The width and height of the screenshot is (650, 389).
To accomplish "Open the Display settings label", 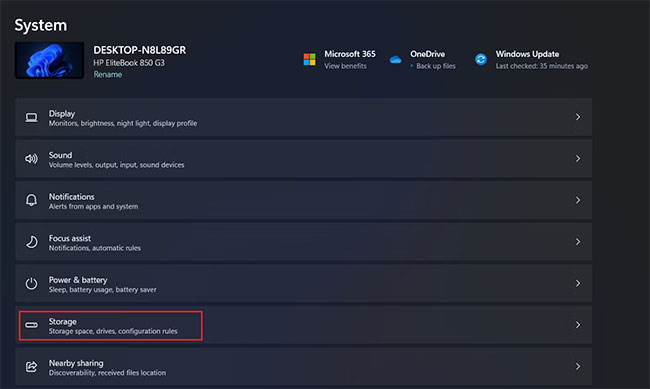I will 62,113.
